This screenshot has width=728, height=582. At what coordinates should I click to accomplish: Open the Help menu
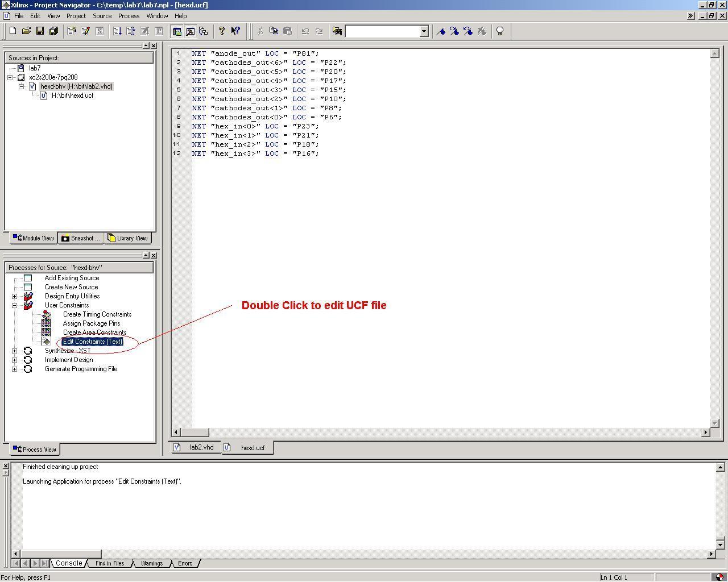181,16
